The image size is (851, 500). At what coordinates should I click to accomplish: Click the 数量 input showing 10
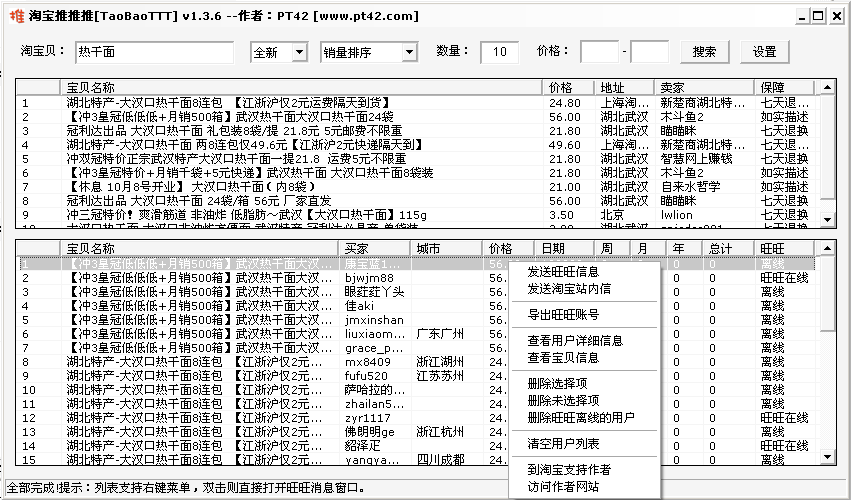(499, 52)
